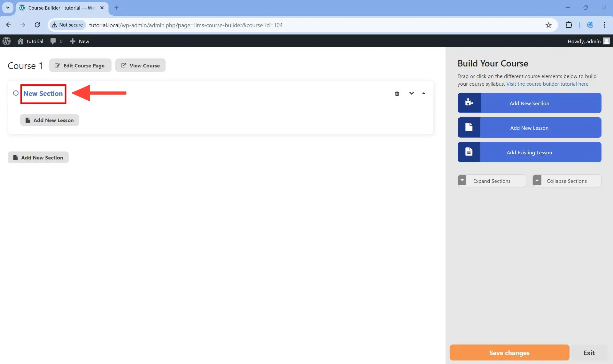
Task: Click Add New Lesson inside the section
Action: (50, 120)
